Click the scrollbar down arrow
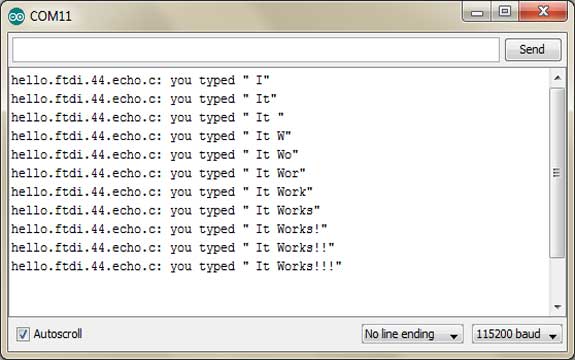 pyautogui.click(x=557, y=307)
